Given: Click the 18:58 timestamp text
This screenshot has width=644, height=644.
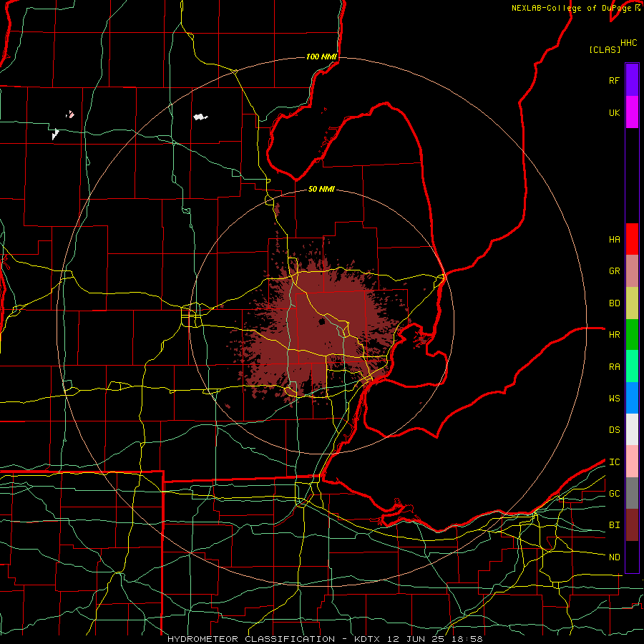Looking at the screenshot, I should [466, 639].
